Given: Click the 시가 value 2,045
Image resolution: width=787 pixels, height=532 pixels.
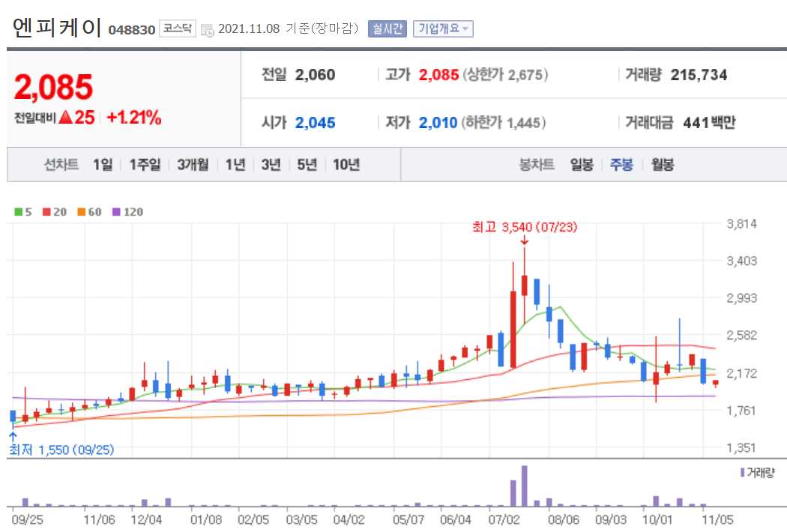Looking at the screenshot, I should [x=315, y=122].
